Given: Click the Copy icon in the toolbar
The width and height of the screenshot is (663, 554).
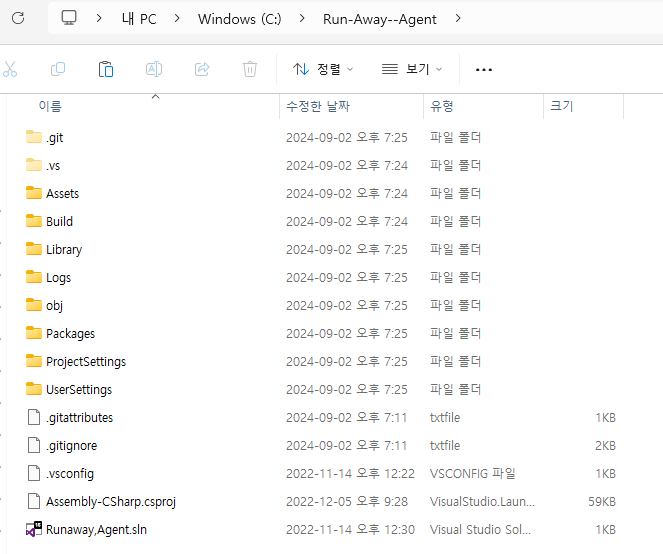Looking at the screenshot, I should click(58, 69).
